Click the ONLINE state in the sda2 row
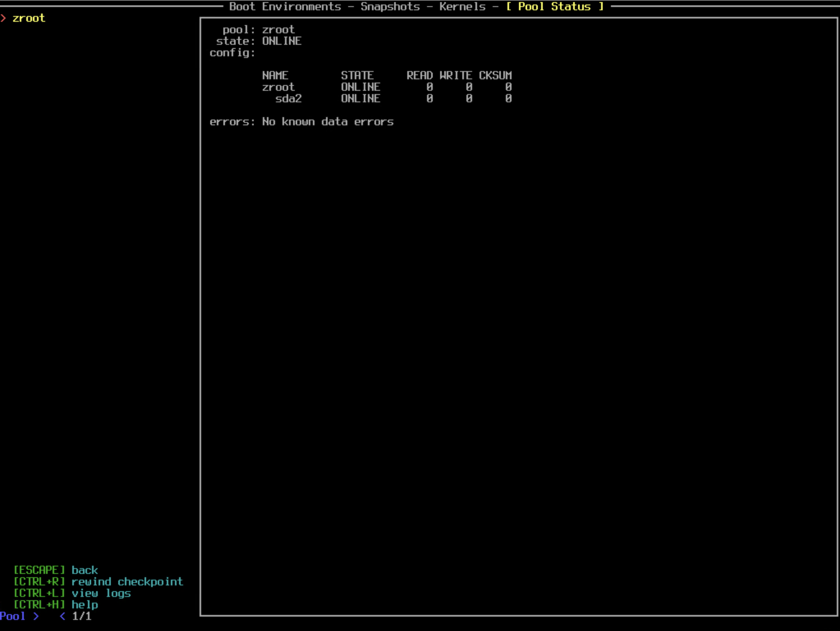The width and height of the screenshot is (840, 631). (x=360, y=99)
